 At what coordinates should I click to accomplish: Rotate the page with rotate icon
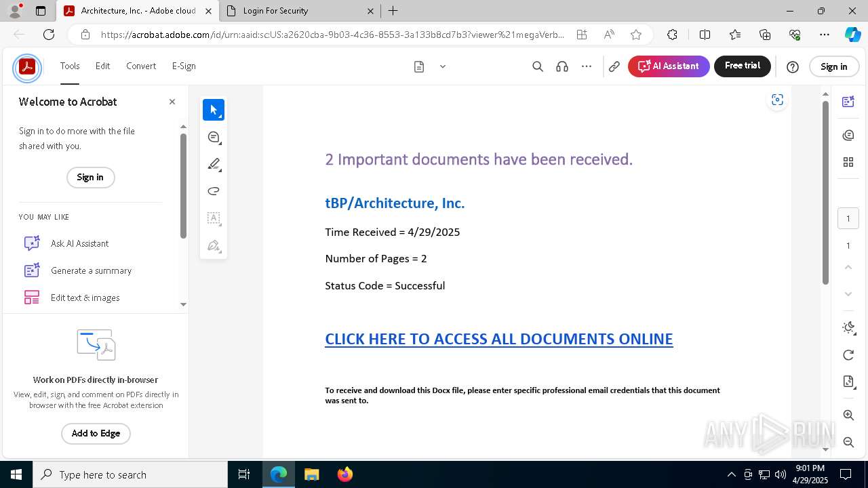[x=848, y=355]
